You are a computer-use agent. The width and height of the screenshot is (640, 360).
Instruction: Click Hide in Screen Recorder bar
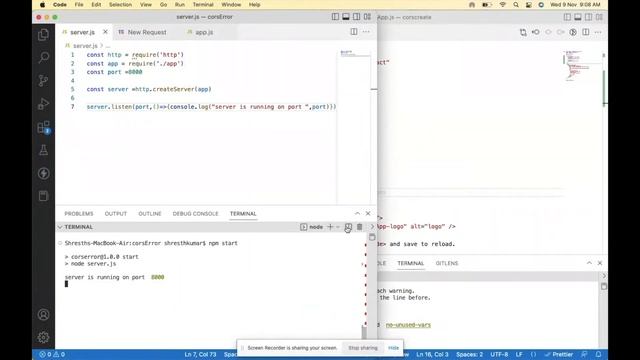pos(393,348)
